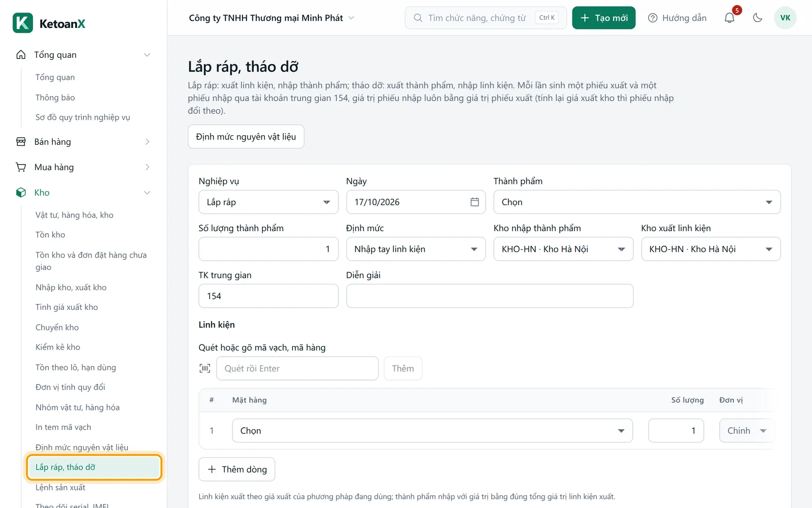The width and height of the screenshot is (812, 508).
Task: Open the Đơn vị Chính dropdown
Action: point(747,431)
